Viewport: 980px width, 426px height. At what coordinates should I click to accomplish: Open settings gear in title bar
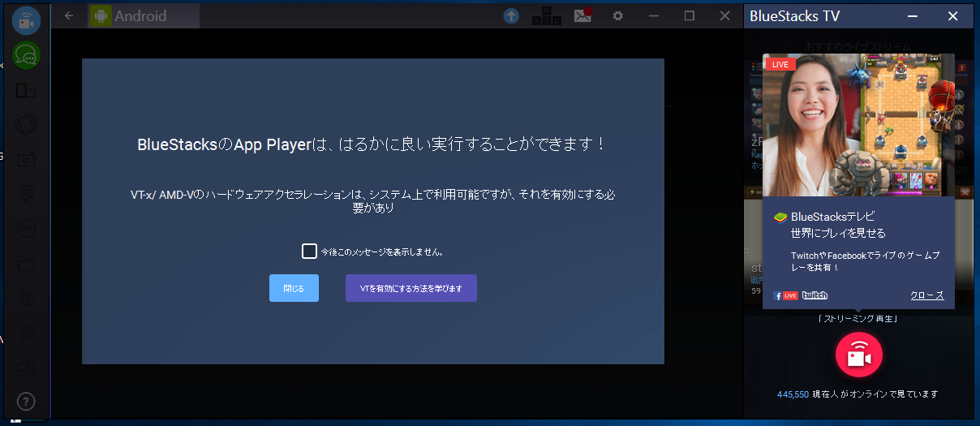pos(618,15)
